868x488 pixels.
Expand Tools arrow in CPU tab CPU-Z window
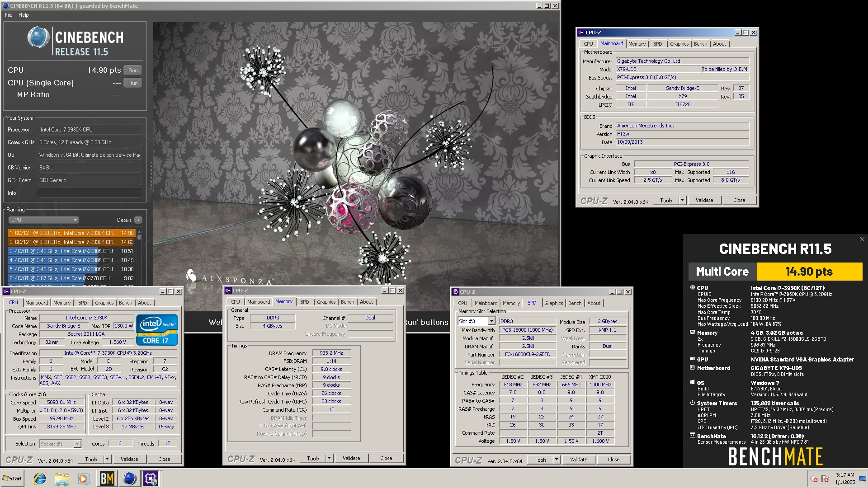pos(107,459)
